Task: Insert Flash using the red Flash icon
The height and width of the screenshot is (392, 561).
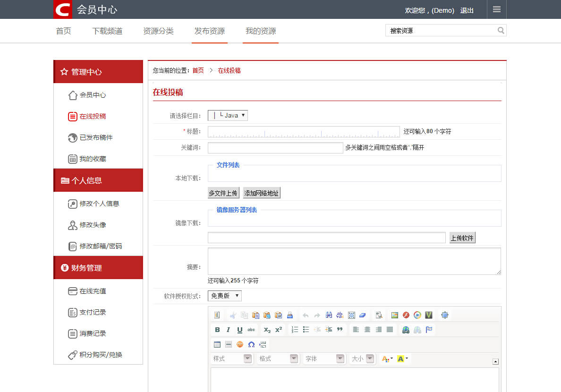Action: pyautogui.click(x=406, y=315)
